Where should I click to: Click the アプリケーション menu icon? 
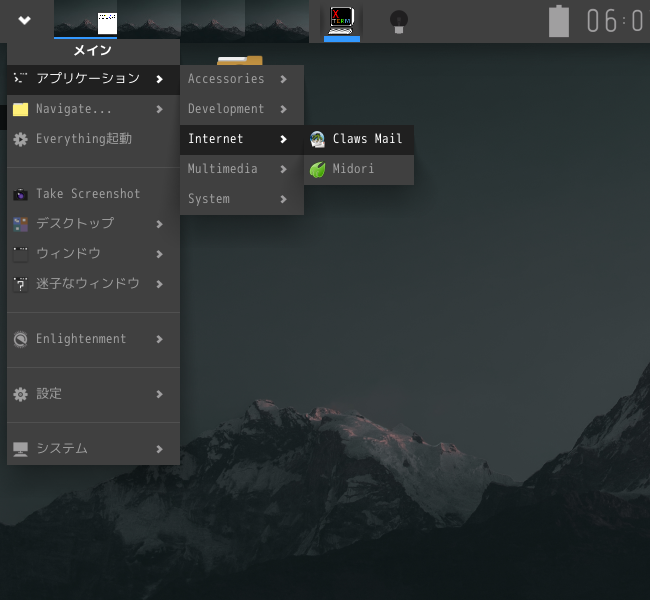point(20,78)
